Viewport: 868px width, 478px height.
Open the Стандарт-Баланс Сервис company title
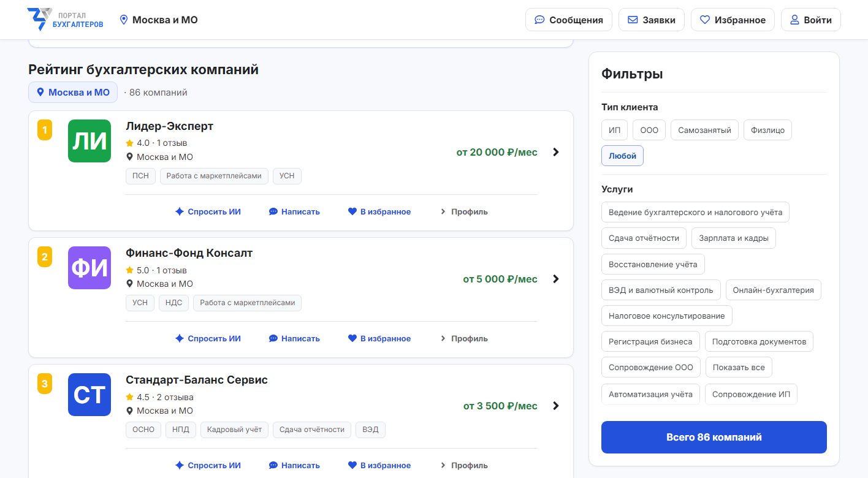[197, 380]
